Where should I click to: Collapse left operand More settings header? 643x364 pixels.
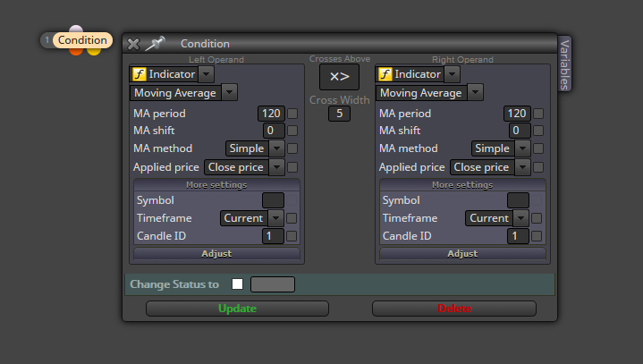point(216,185)
